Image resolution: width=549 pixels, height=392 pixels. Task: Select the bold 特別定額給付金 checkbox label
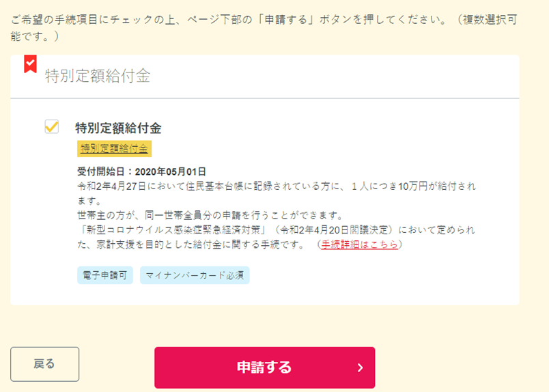pyautogui.click(x=118, y=128)
